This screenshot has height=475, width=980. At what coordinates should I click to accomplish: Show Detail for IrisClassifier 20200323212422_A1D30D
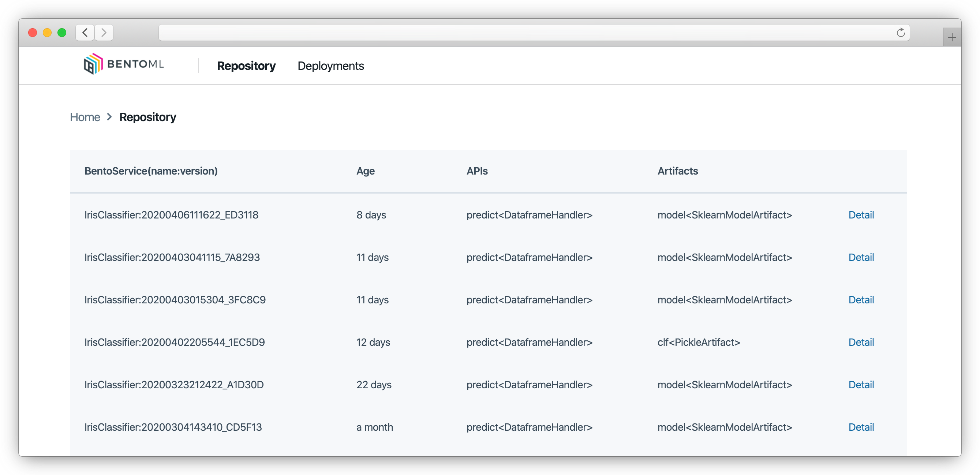861,385
